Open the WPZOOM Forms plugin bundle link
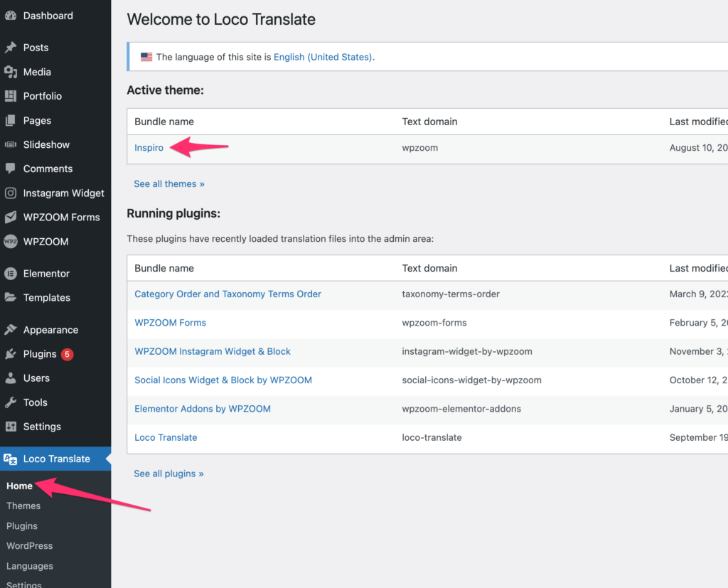 (x=171, y=323)
